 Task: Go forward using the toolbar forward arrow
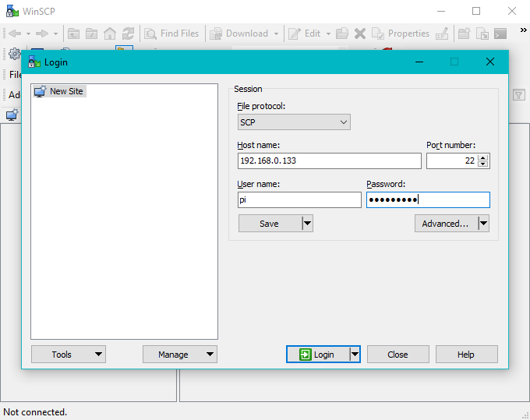(x=42, y=34)
